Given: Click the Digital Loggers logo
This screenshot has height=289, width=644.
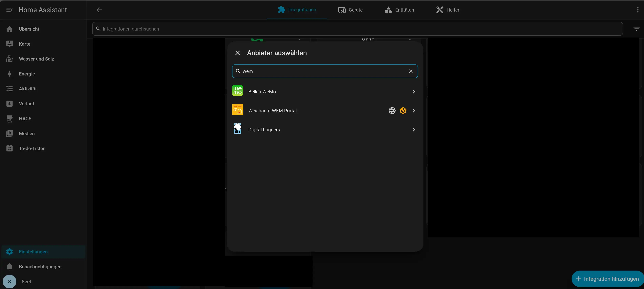Looking at the screenshot, I should coord(238,129).
